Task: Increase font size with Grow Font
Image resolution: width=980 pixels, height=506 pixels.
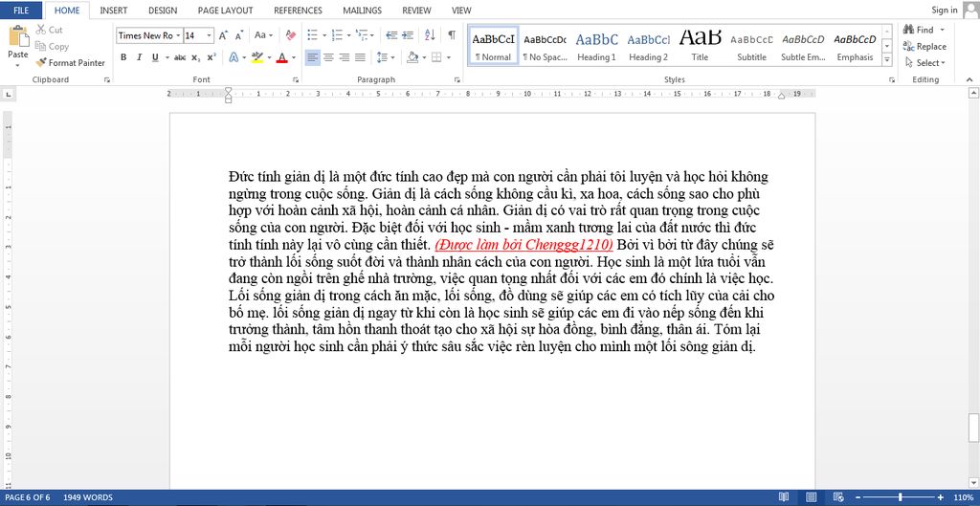Action: click(x=223, y=35)
